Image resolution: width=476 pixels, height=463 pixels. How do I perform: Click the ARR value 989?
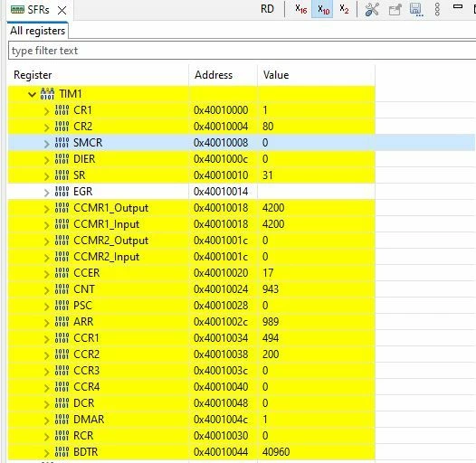(271, 322)
